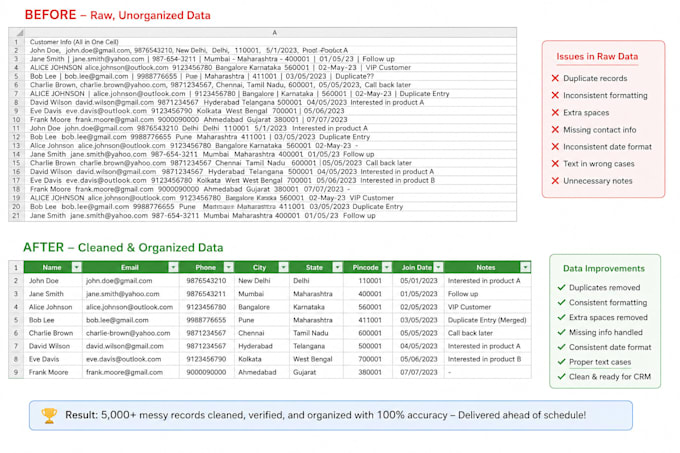This screenshot has width=680, height=453.
Task: Click the 'Data Improvements' heading
Action: [604, 268]
